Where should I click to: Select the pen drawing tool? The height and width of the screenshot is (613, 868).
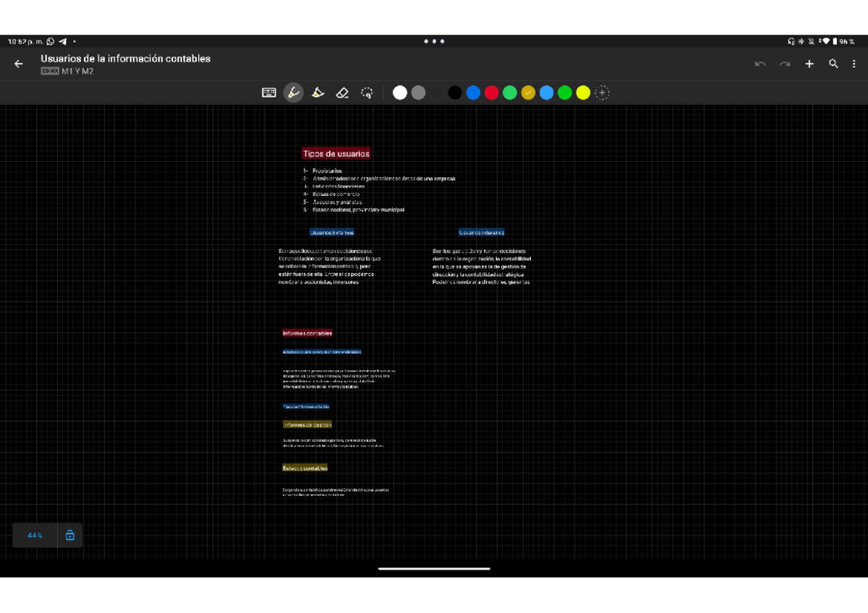click(293, 93)
